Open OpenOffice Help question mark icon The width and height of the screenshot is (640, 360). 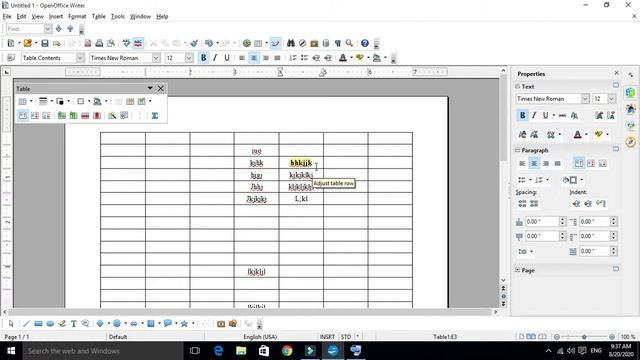tap(365, 43)
